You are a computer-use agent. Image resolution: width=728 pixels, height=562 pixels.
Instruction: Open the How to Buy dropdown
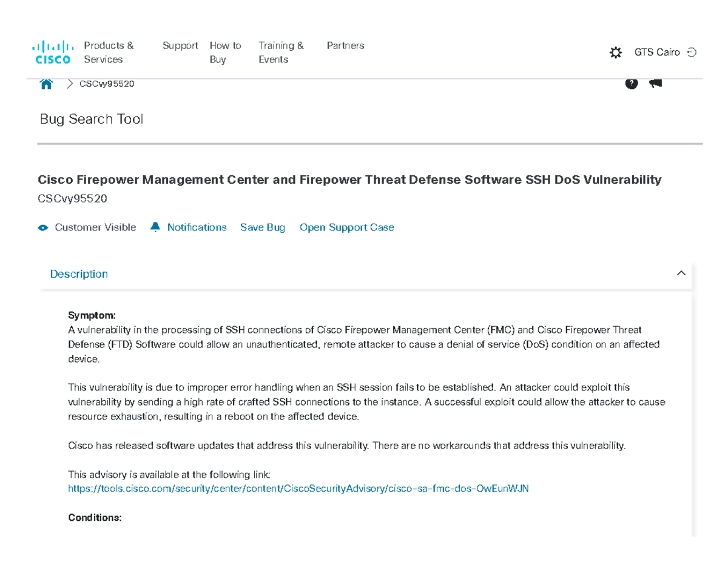coord(225,52)
